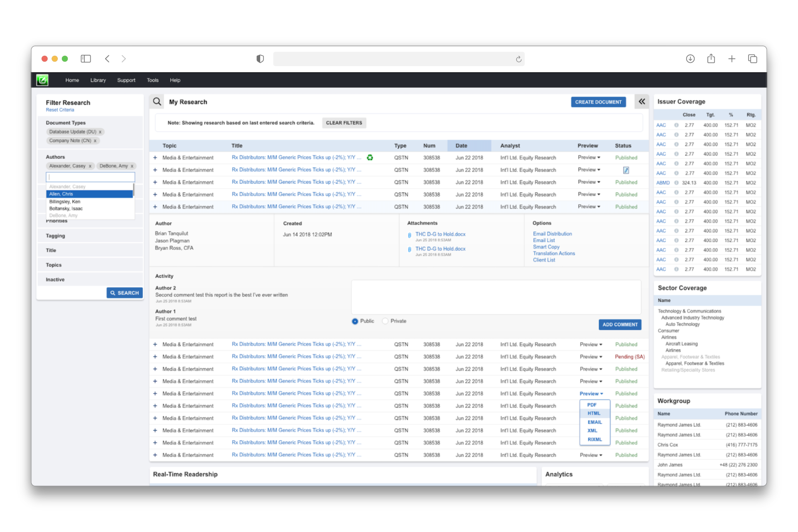Viewport: 798px width, 532px height.
Task: Click the CREATE DOCUMENT button
Action: tap(598, 102)
